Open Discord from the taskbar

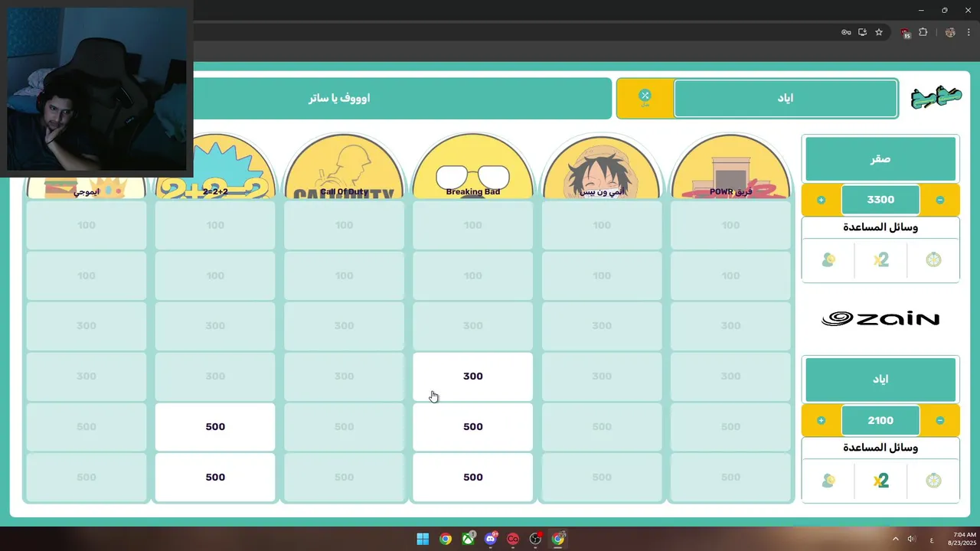coord(491,539)
